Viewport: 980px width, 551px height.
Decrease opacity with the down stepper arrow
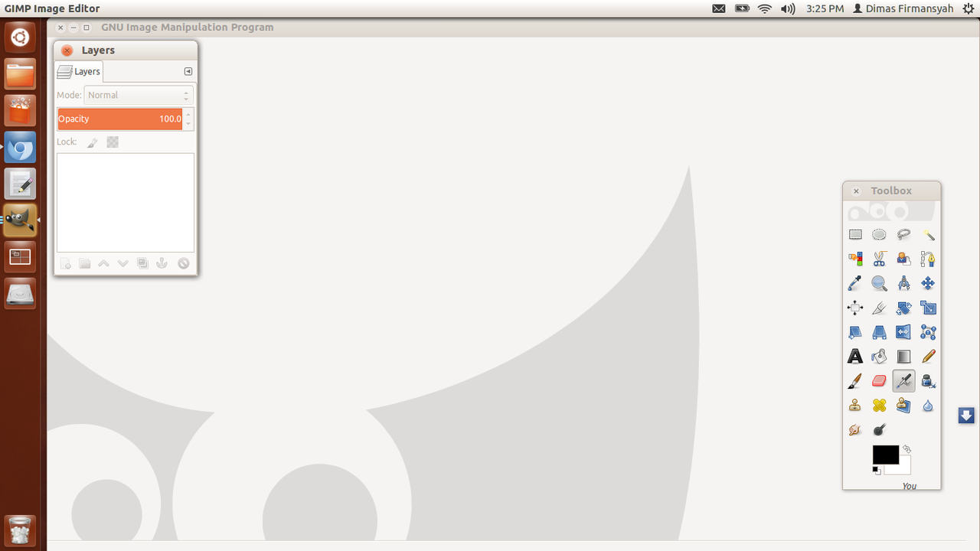click(x=188, y=124)
